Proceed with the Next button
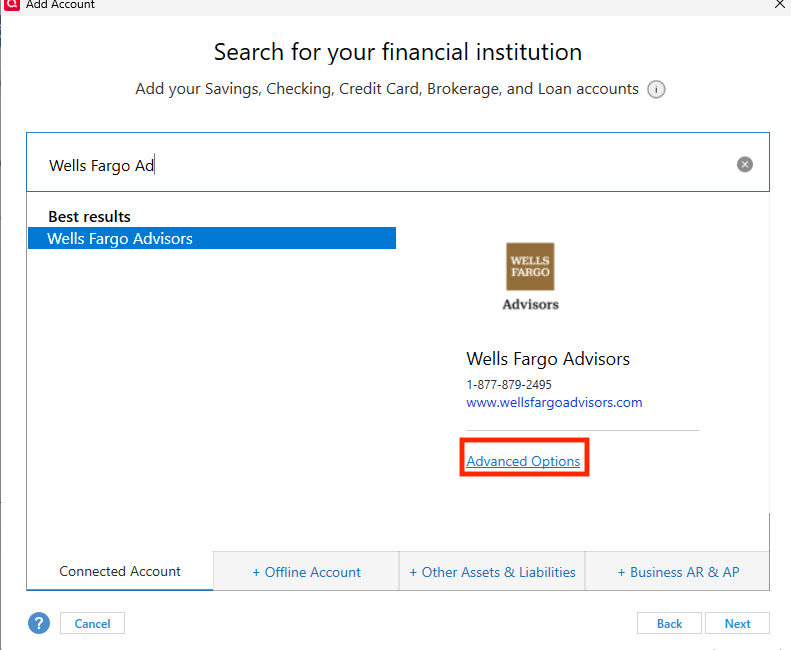The width and height of the screenshot is (791, 650). 737,623
